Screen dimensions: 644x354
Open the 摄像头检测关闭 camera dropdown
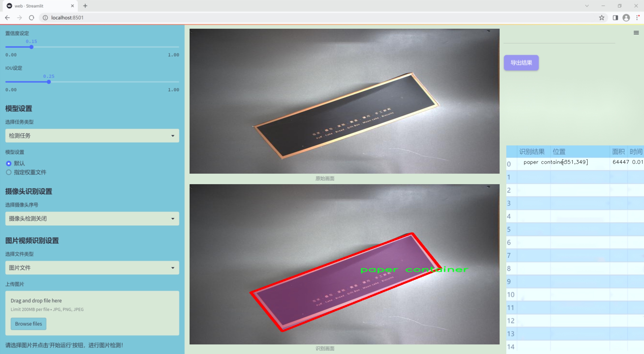92,218
